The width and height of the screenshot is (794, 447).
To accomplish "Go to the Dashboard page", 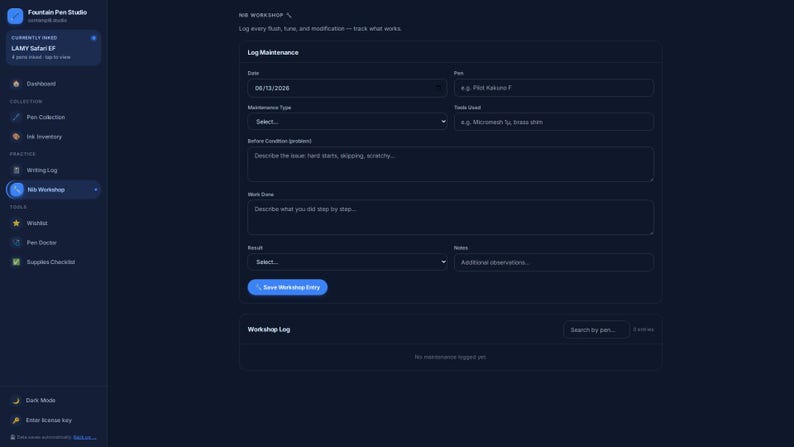I will pyautogui.click(x=53, y=84).
